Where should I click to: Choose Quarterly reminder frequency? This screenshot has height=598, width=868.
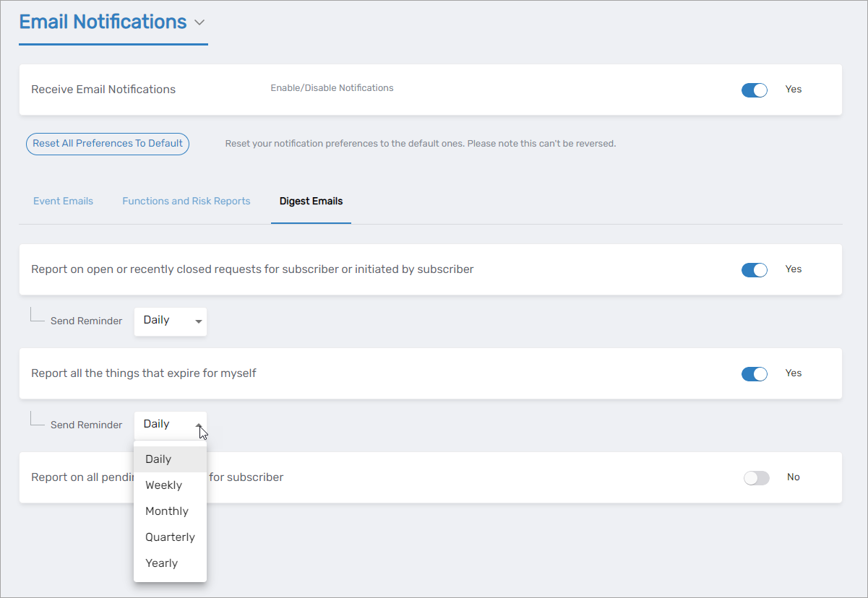pos(170,537)
